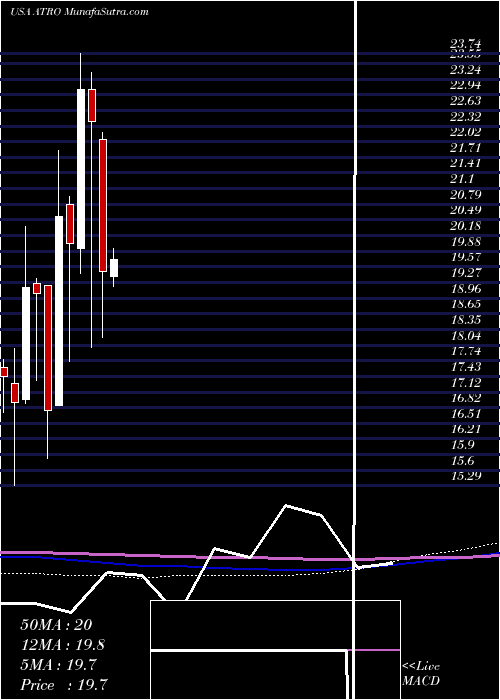Click the 15.9 price axis label
The width and height of the screenshot is (500, 700).
[x=463, y=445]
